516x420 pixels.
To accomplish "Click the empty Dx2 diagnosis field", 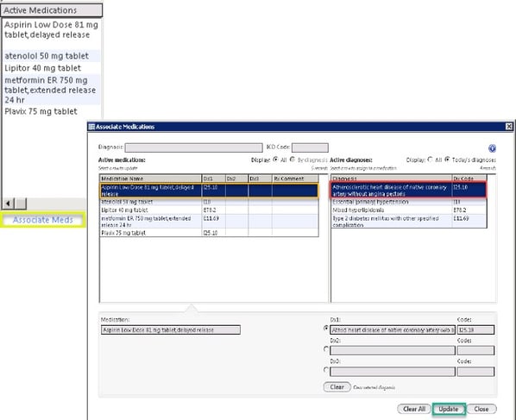I will tap(393, 351).
